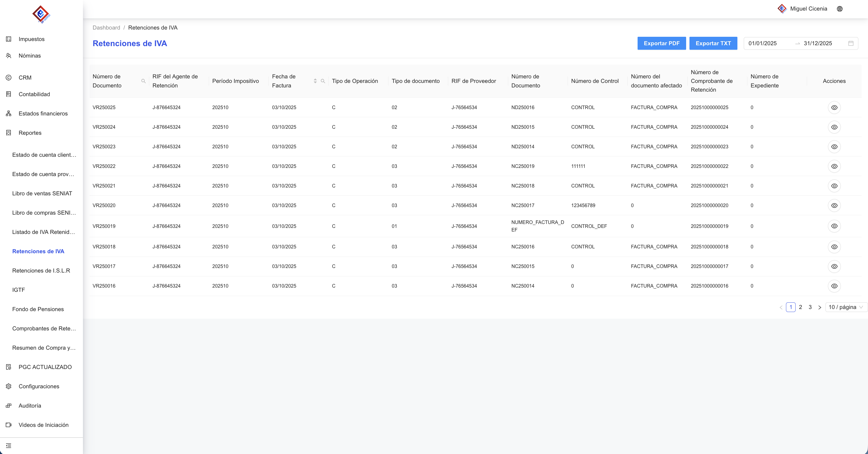View details of VR250022 retention
Viewport: 868px width, 454px height.
(x=834, y=166)
